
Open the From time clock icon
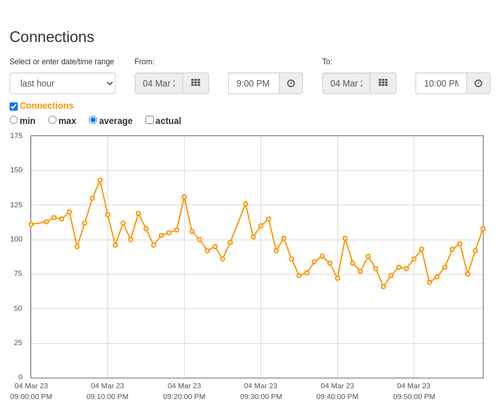[x=291, y=83]
